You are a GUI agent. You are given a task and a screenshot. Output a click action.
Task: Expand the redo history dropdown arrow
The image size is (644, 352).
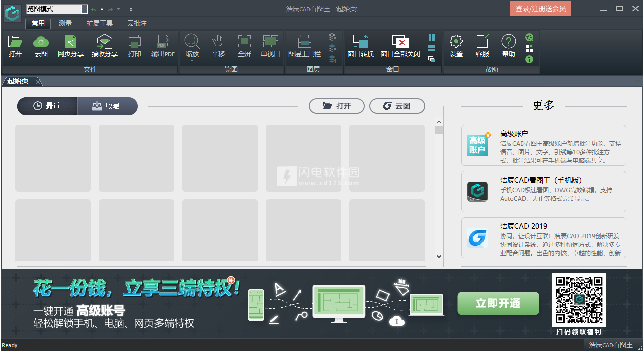coord(118,9)
